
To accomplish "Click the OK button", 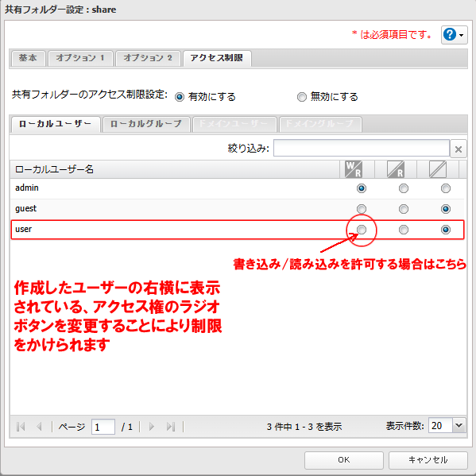I will [x=343, y=460].
